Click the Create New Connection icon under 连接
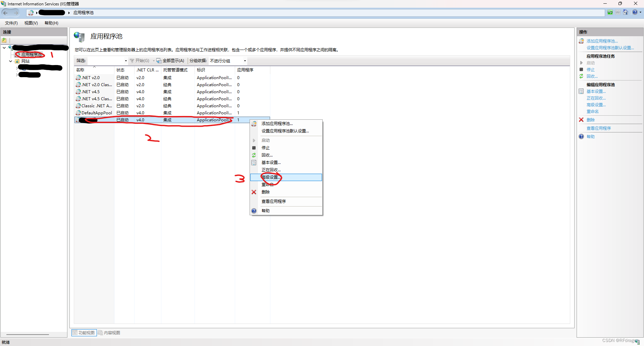Viewport: 644px width, 346px height. 4,40
